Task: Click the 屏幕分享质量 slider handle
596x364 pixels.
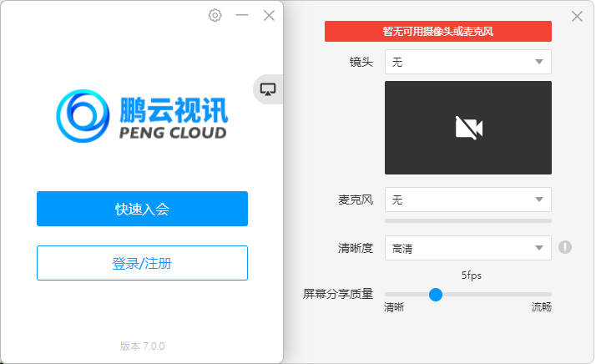Action: 436,295
